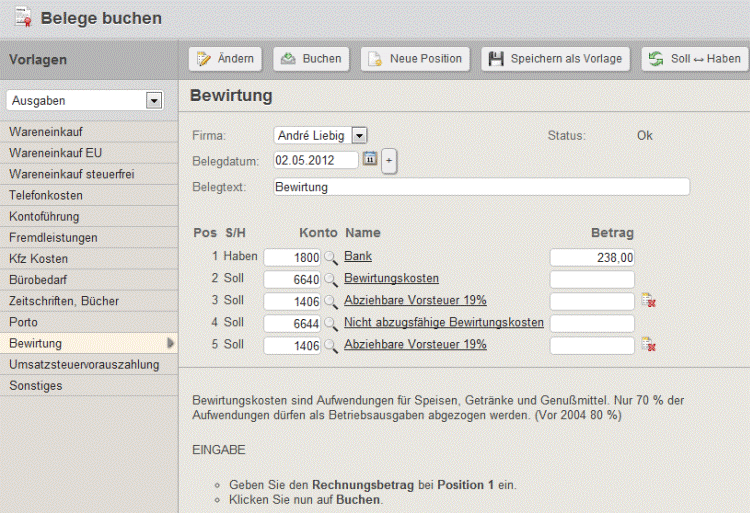Select Wareneinkauf steuerfrei template
This screenshot has height=513, width=750.
pos(89,174)
